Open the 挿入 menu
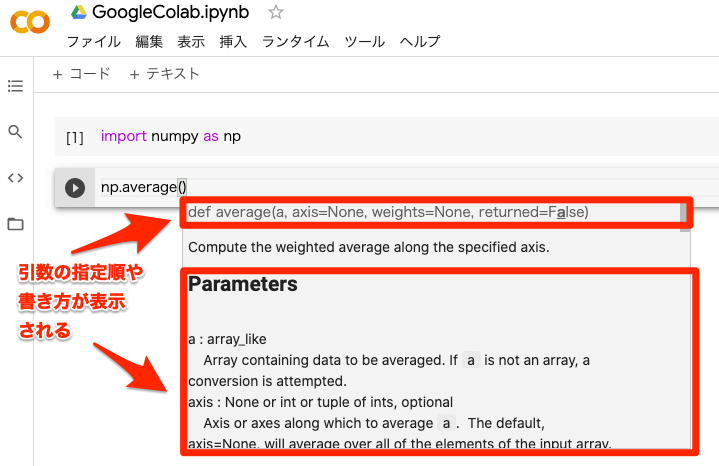 [233, 42]
